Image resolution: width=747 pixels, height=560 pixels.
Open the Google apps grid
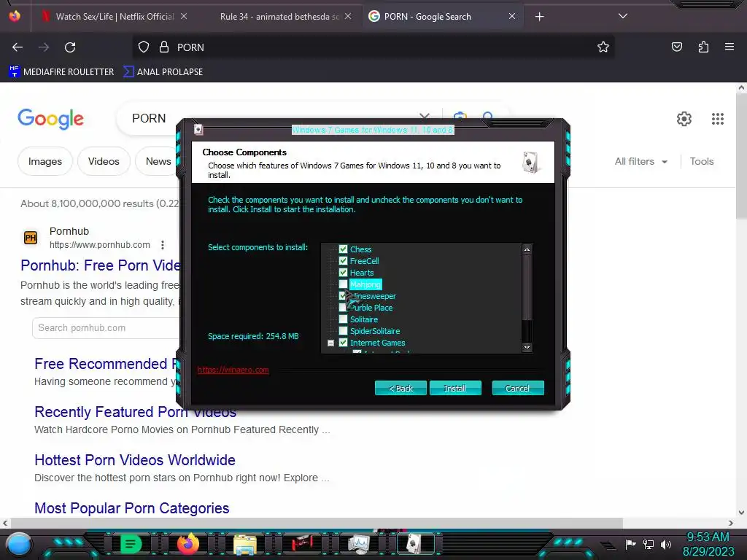(718, 119)
